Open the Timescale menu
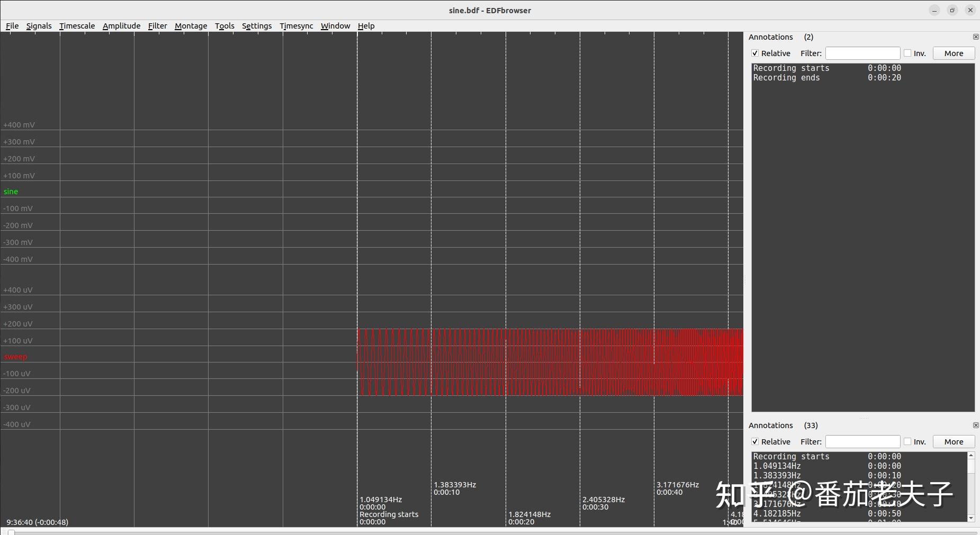The height and width of the screenshot is (535, 980). (77, 25)
